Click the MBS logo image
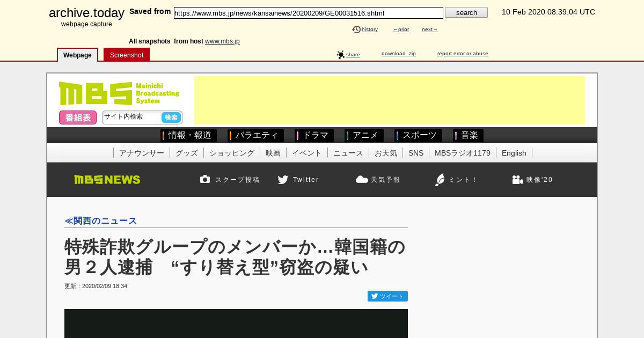The height and width of the screenshot is (338, 644). (119, 93)
